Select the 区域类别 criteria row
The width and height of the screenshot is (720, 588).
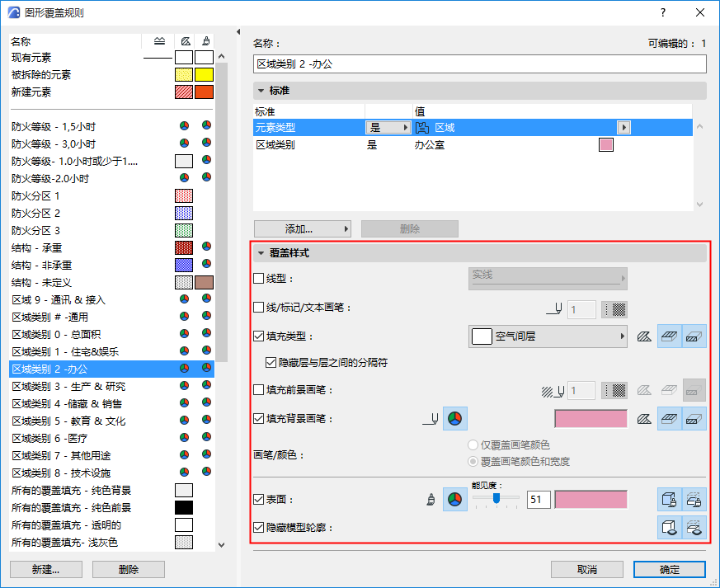pyautogui.click(x=473, y=145)
